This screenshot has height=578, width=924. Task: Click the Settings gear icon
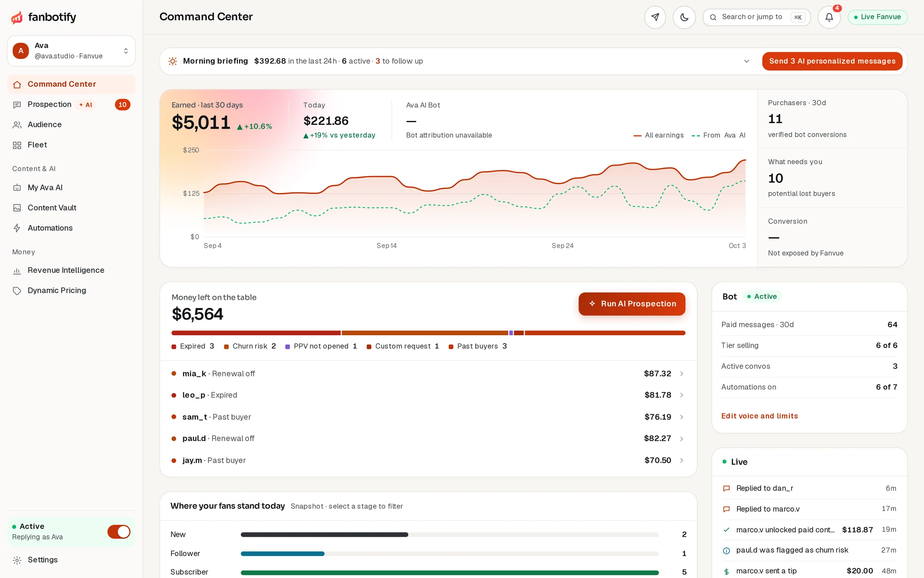click(x=17, y=560)
